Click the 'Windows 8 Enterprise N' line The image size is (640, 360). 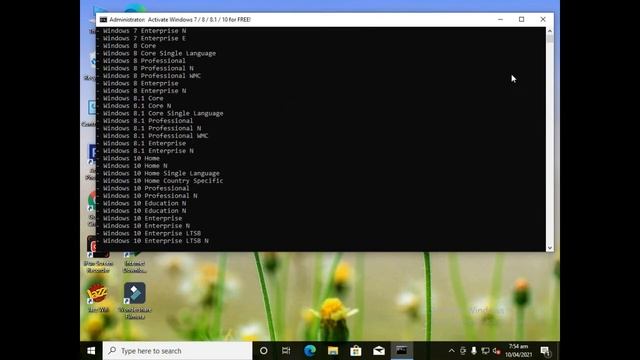(144, 91)
